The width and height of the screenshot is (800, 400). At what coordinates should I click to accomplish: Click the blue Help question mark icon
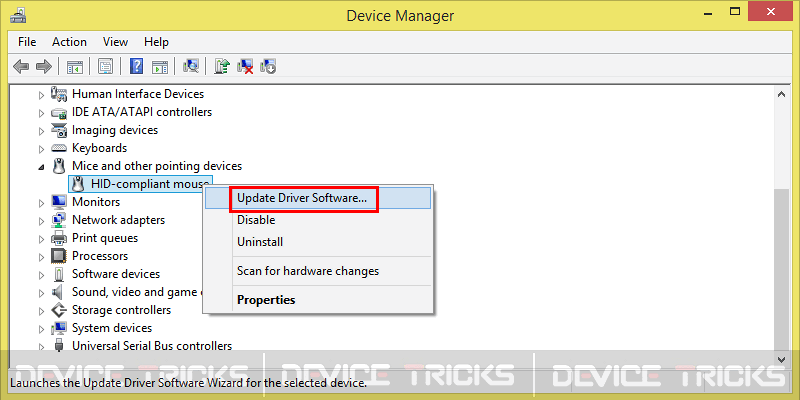tap(137, 67)
